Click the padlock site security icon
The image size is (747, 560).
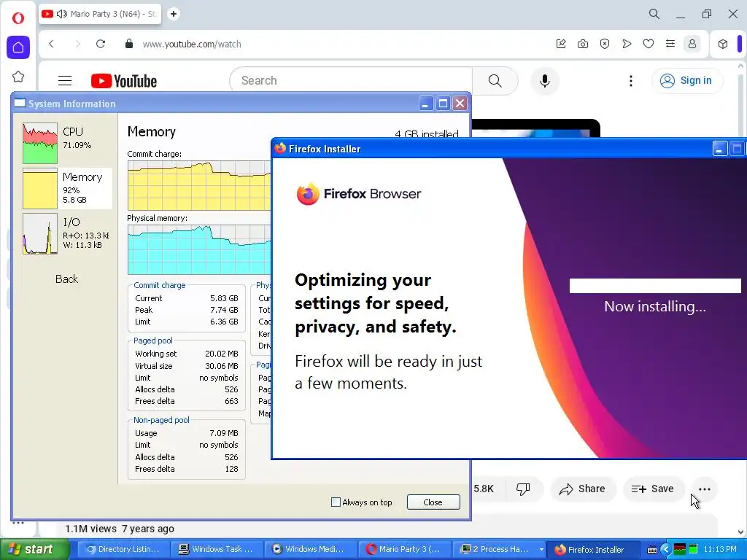point(128,44)
